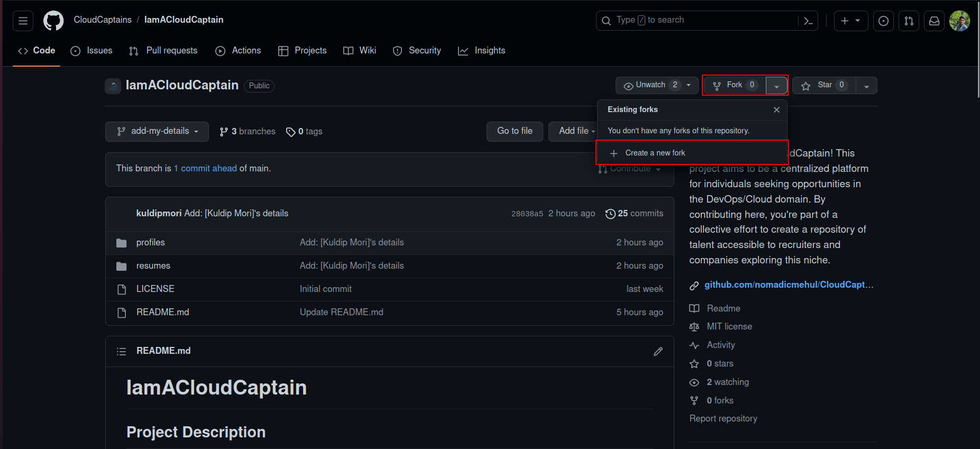Open kuldipmori's latest commit message

[236, 213]
